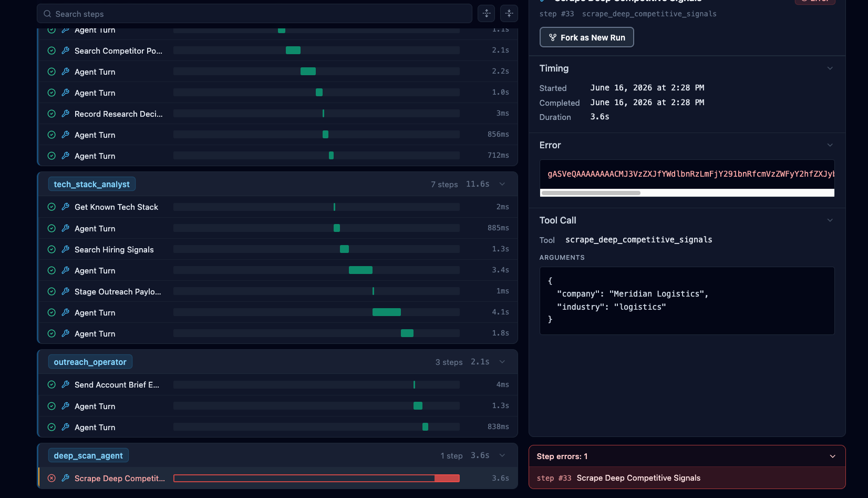Click the success check icon for Search Competitor Po...
Viewport: 868px width, 498px height.
(51, 50)
